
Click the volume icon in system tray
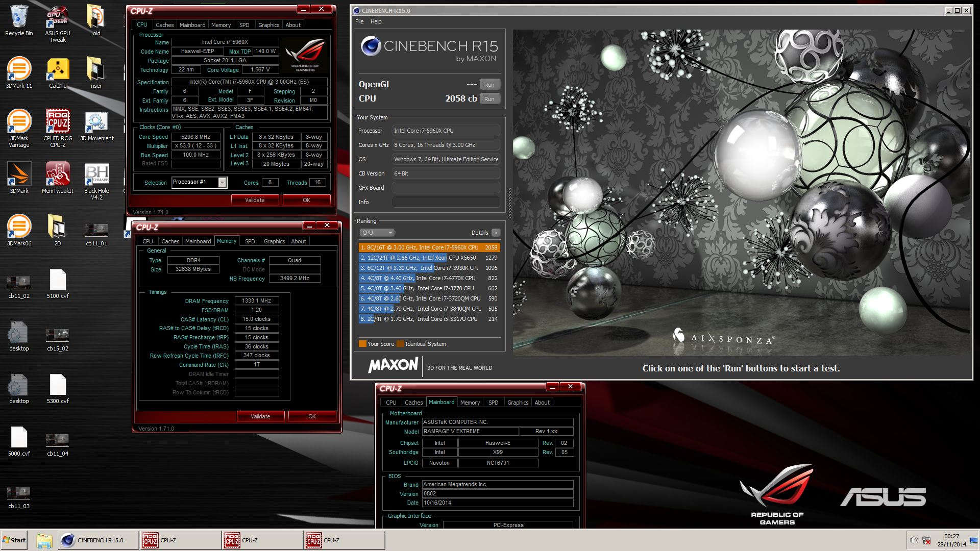[x=914, y=540]
